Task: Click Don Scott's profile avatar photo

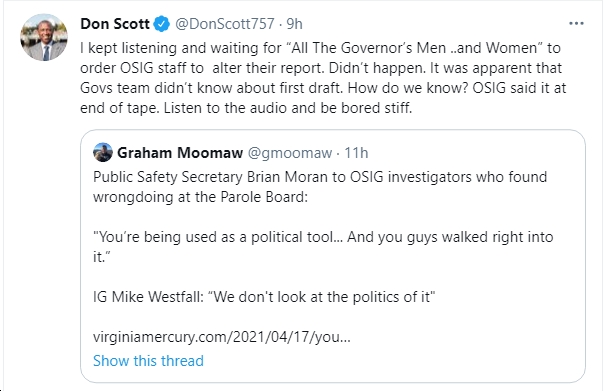Action: (x=44, y=37)
